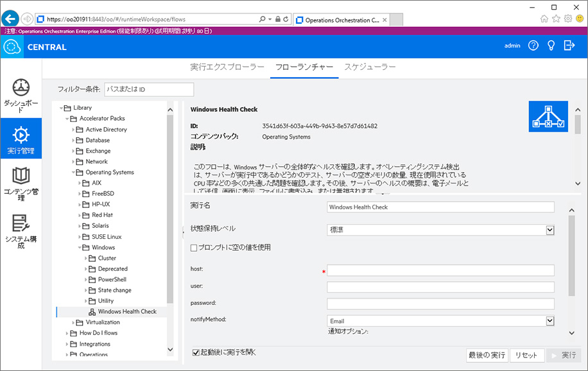
Task: Switch to 実行エクスプローラー tab
Action: tap(227, 67)
